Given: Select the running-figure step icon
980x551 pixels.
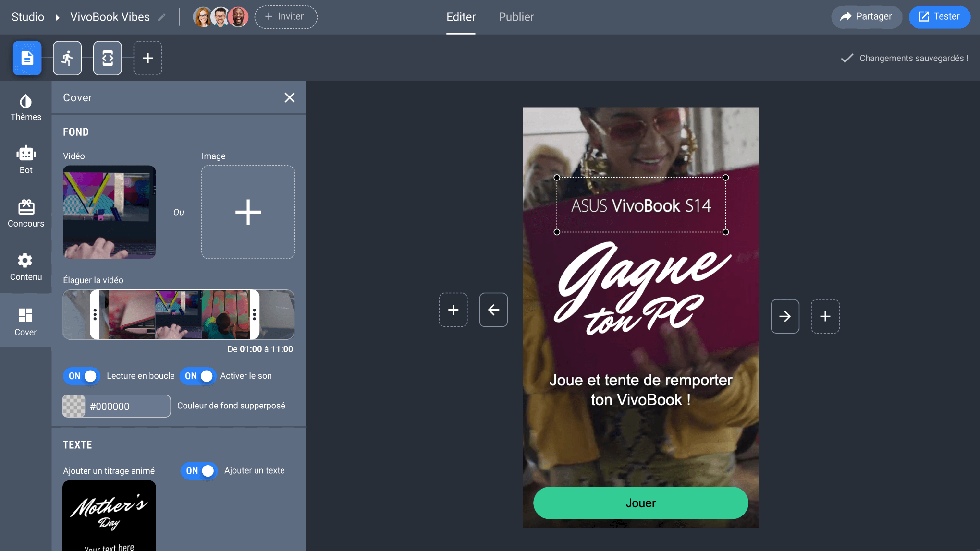Looking at the screenshot, I should 67,58.
